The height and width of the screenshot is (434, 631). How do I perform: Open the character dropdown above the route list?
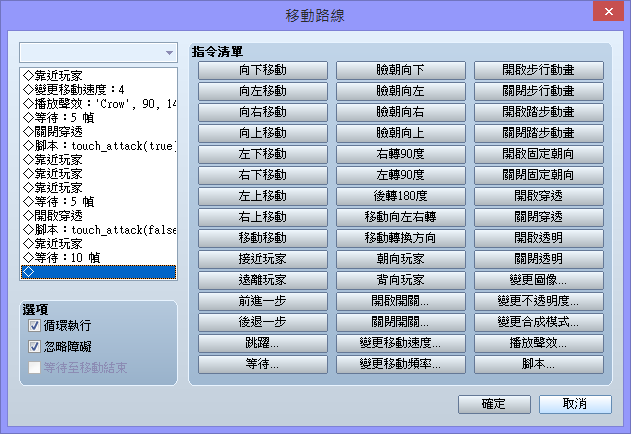point(99,52)
